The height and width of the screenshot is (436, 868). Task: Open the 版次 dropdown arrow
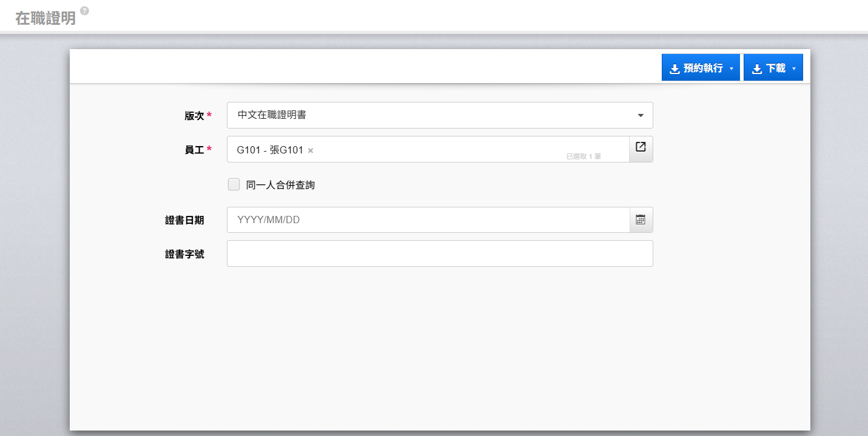[641, 115]
